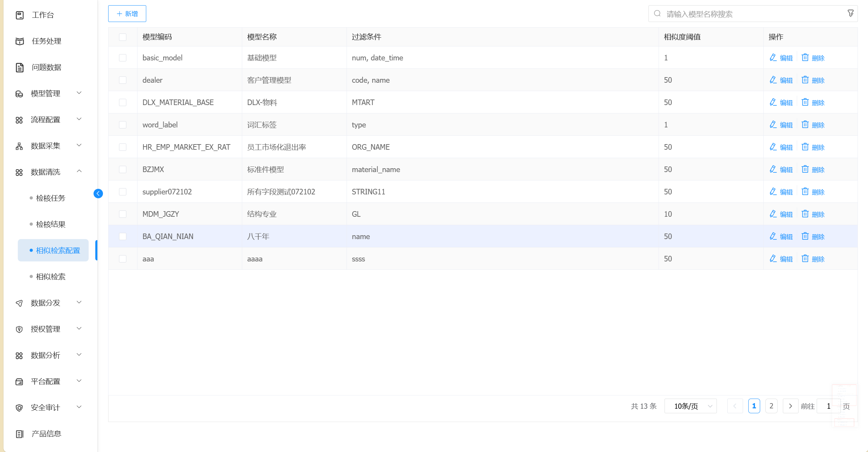This screenshot has height=452, width=868.
Task: Open the 相似检索 menu item
Action: pyautogui.click(x=51, y=276)
